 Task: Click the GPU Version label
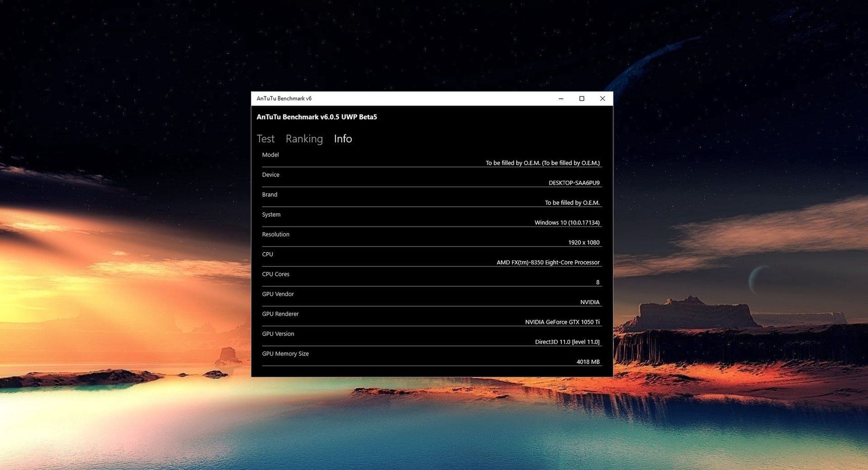pos(278,334)
